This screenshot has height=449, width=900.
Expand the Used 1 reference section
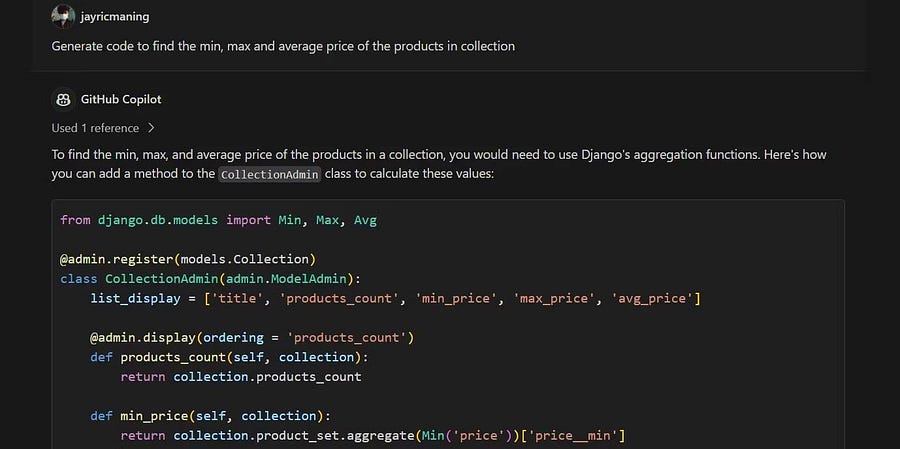pos(96,128)
